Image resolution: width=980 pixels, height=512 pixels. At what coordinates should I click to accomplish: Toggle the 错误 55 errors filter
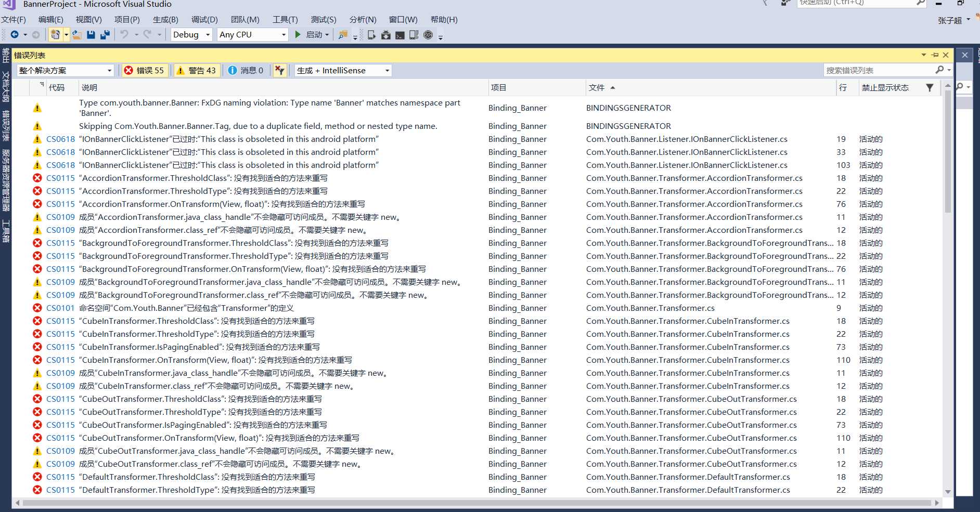(x=145, y=71)
